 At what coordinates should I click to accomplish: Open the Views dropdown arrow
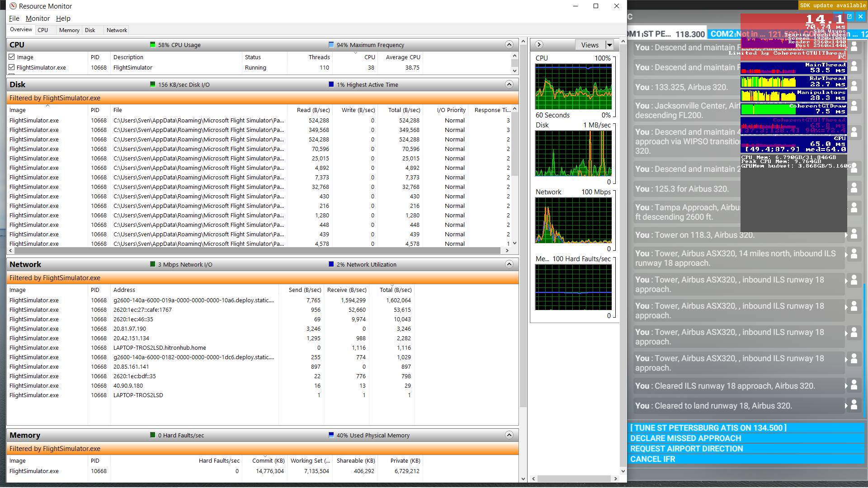[609, 45]
